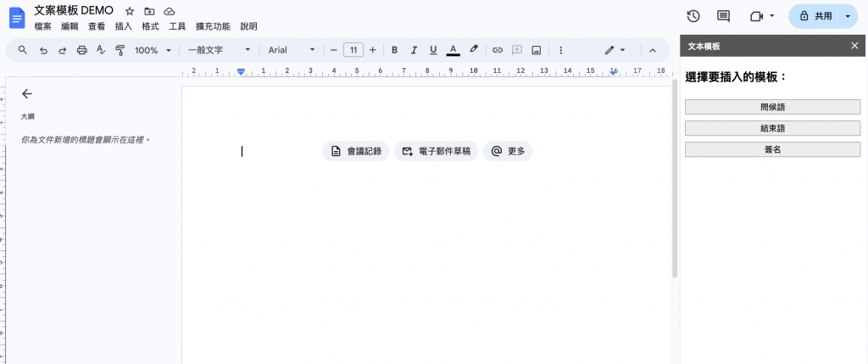Click the left indent ruler marker
The image size is (868, 364).
tap(241, 71)
